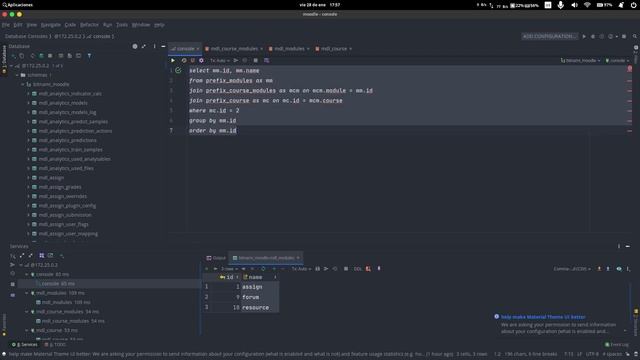Image resolution: width=640 pixels, height=360 pixels.
Task: Hide the Services panel with minimize dash
Action: point(628,246)
